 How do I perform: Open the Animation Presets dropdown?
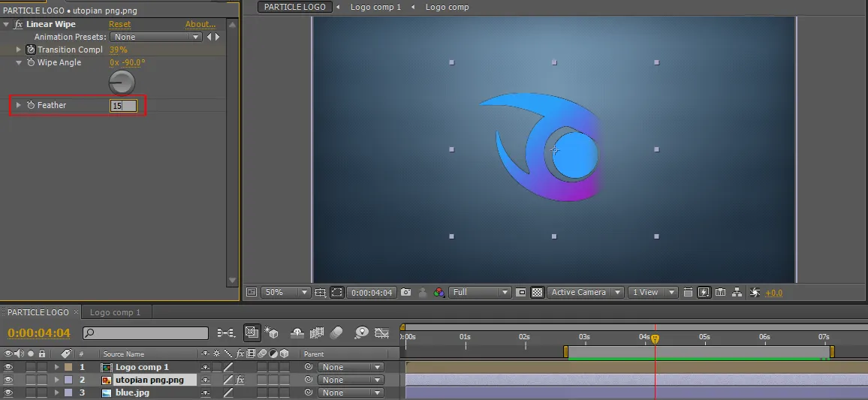155,37
